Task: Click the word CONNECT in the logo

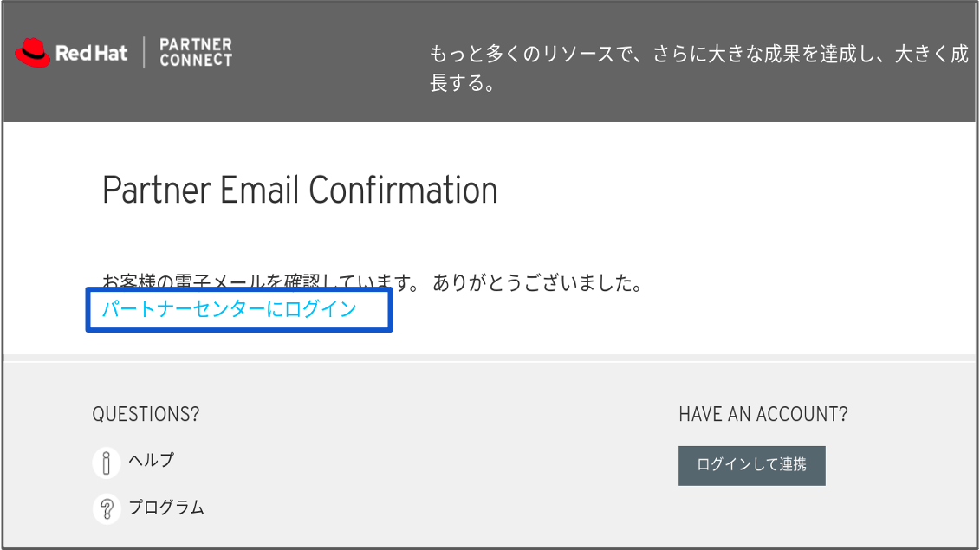Action: 196,61
